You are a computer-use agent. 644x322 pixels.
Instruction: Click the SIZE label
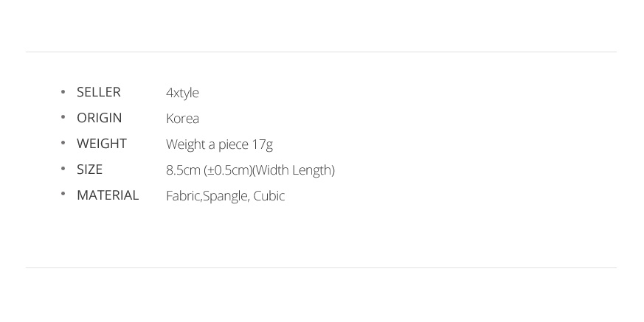(x=89, y=169)
